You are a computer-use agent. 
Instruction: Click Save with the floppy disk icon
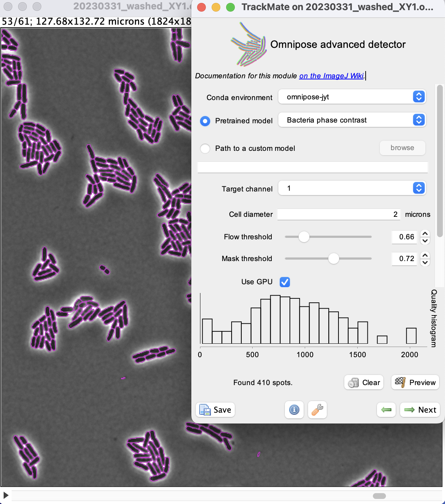[x=216, y=410]
